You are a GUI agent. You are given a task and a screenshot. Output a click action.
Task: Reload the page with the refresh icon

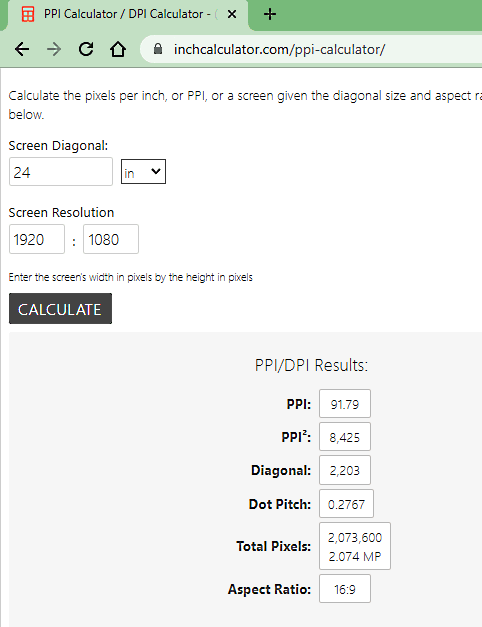point(86,49)
